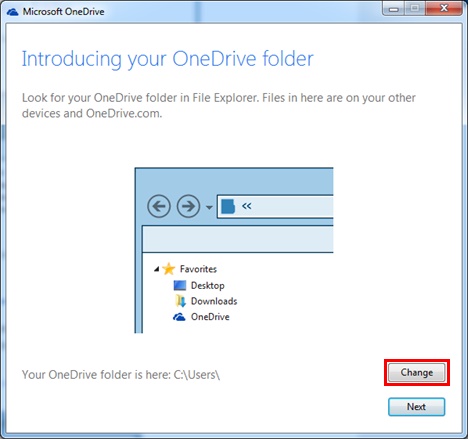Minimize the Microsoft OneDrive window

tap(394, 8)
